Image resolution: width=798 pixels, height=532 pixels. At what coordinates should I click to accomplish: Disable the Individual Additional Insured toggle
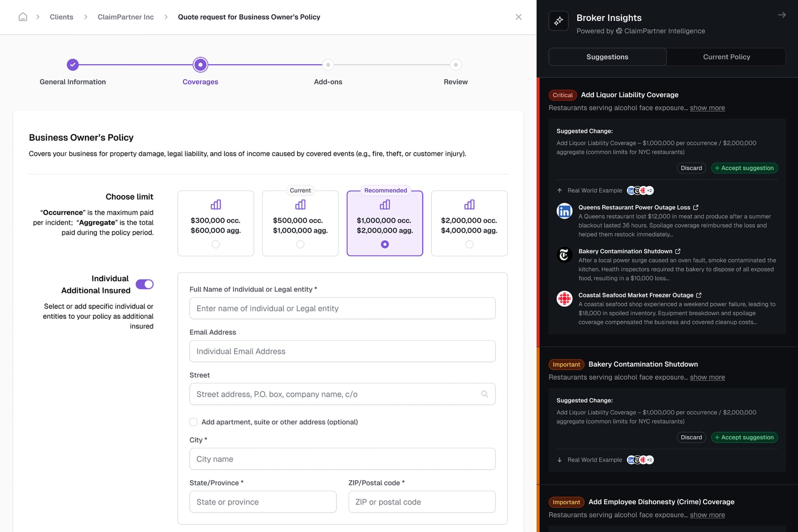[x=145, y=284]
